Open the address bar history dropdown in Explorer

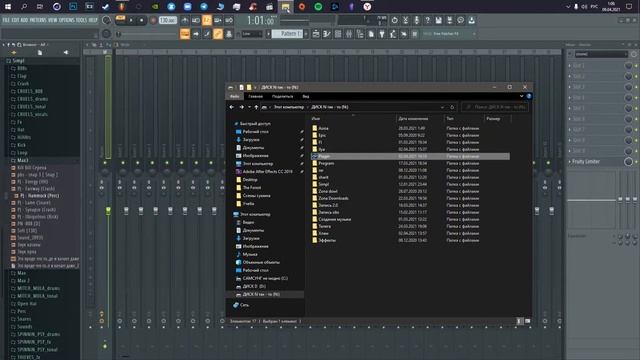pyautogui.click(x=442, y=107)
